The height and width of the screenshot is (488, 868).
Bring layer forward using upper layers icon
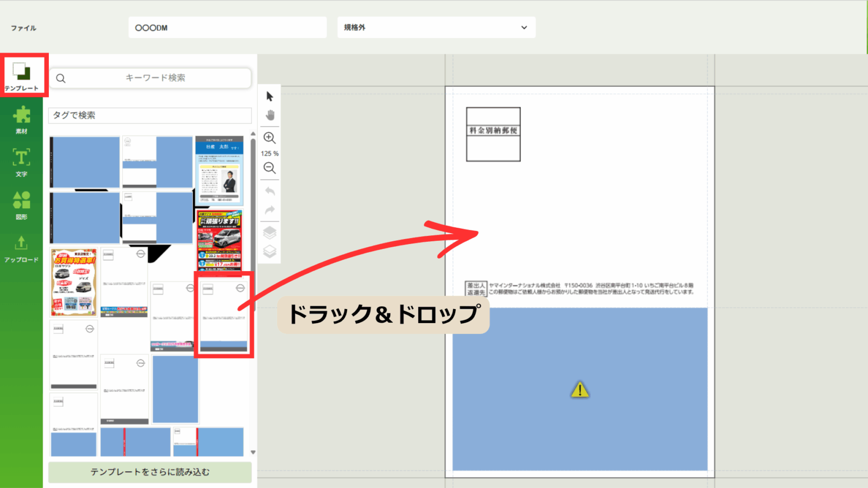270,233
